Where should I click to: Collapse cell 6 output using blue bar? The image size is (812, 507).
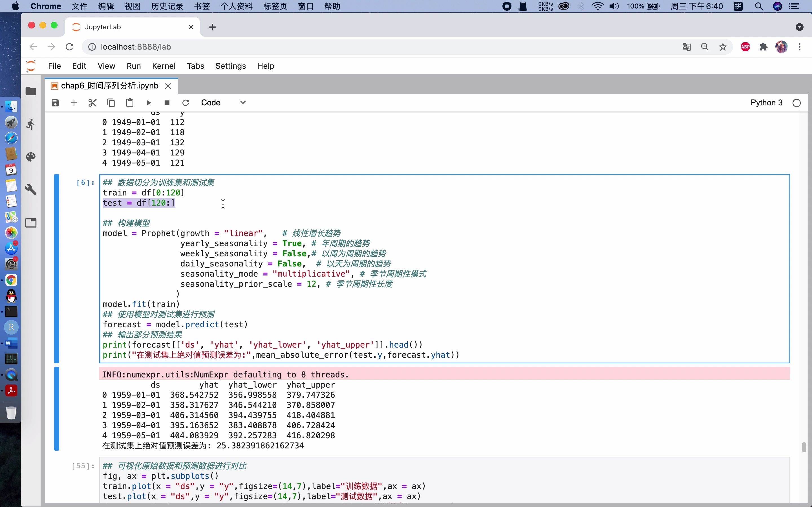pos(57,408)
